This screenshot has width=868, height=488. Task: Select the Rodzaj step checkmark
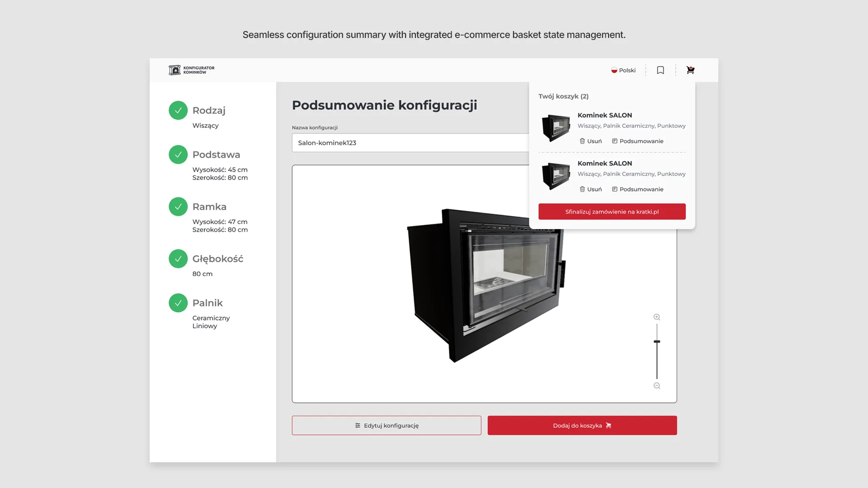point(178,110)
